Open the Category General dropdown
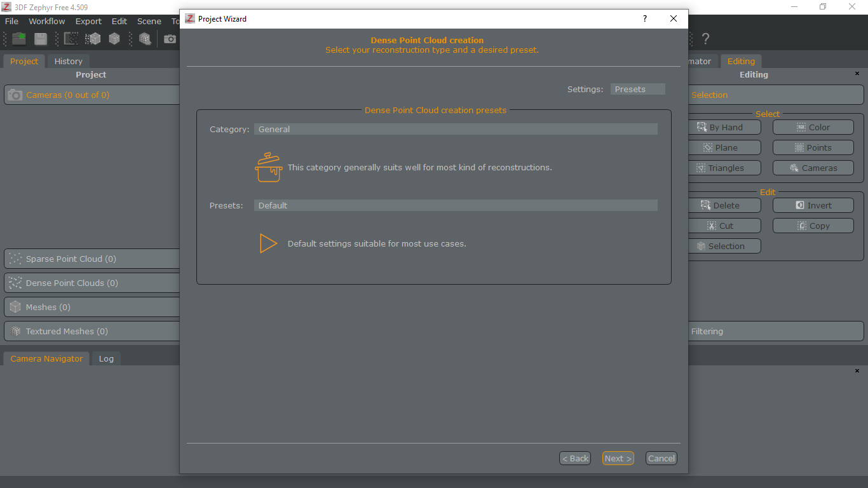Image resolution: width=868 pixels, height=488 pixels. pyautogui.click(x=456, y=129)
